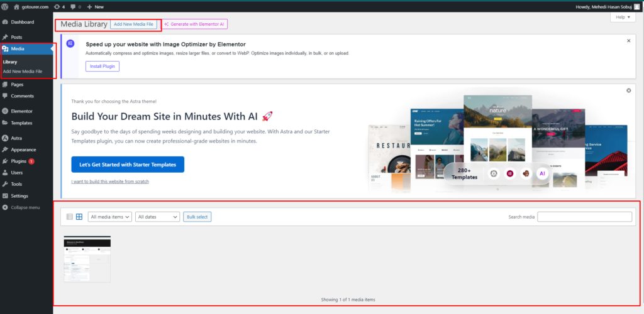The height and width of the screenshot is (314, 644).
Task: Open Comments in sidebar
Action: (x=26, y=96)
